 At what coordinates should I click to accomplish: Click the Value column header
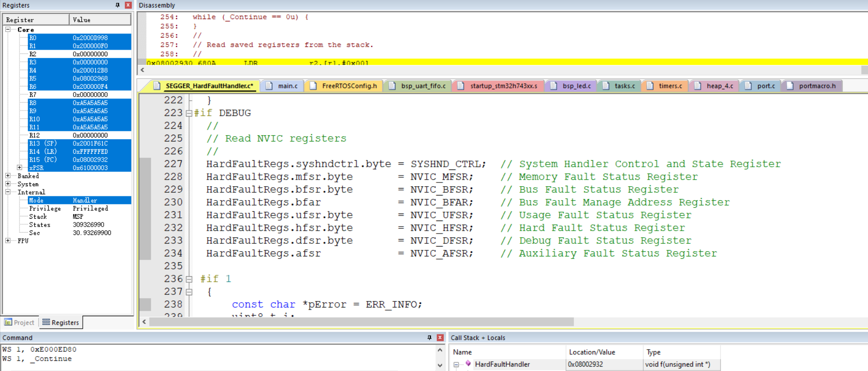100,20
